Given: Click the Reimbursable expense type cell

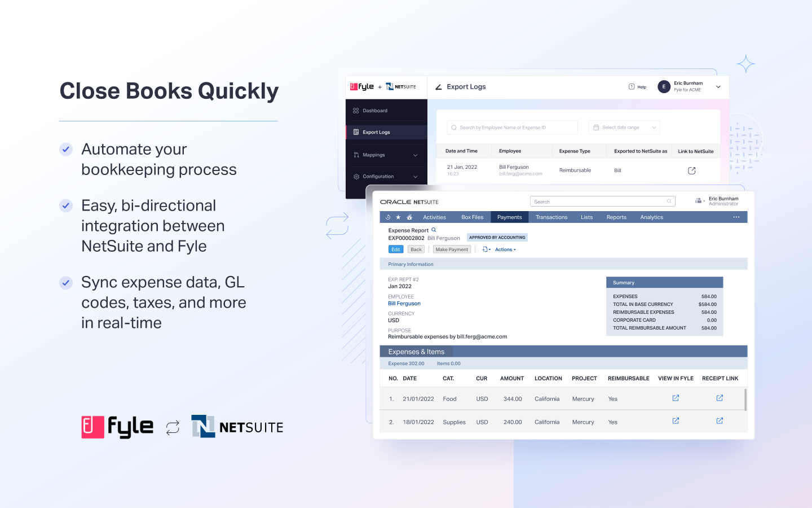Looking at the screenshot, I should pyautogui.click(x=575, y=170).
